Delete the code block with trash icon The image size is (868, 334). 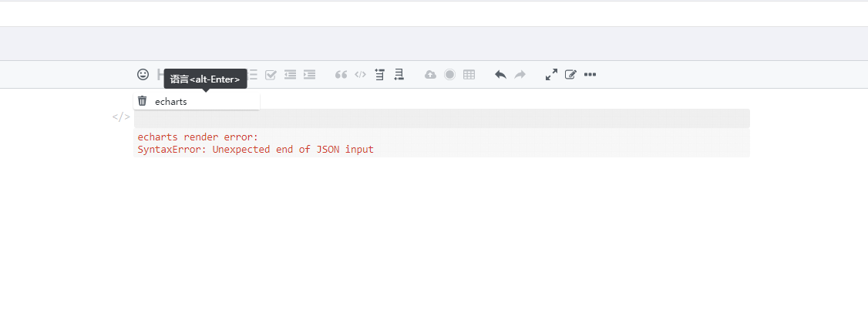point(143,101)
